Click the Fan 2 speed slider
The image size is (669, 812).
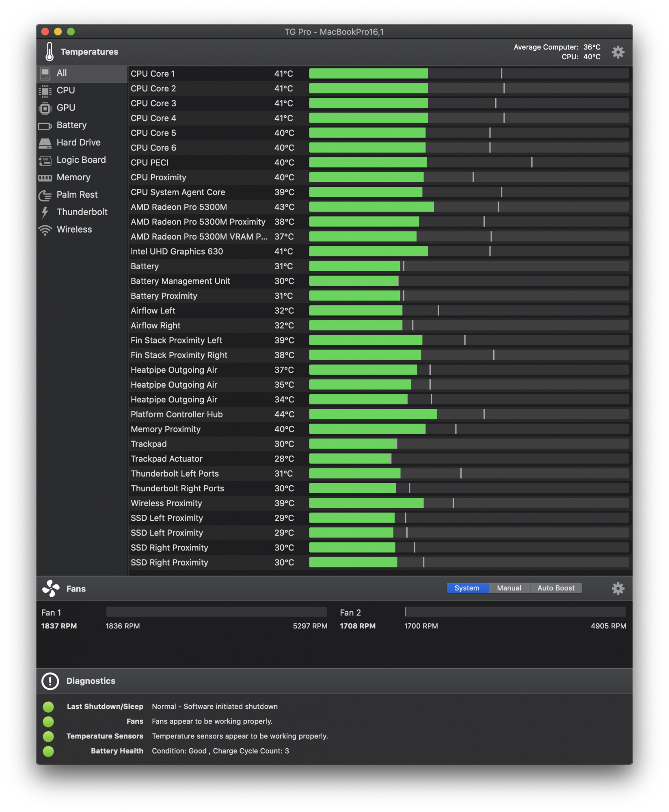coord(515,612)
